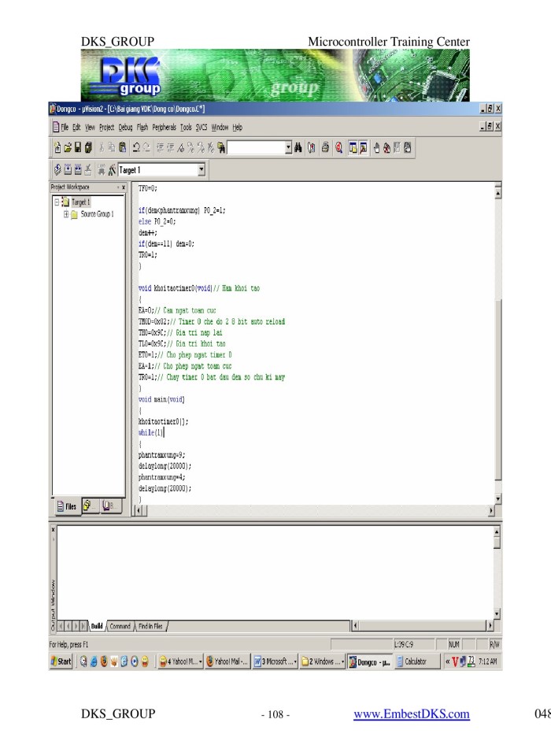Click the Print icon in toolbar
The width and height of the screenshot is (551, 756).
click(326, 147)
